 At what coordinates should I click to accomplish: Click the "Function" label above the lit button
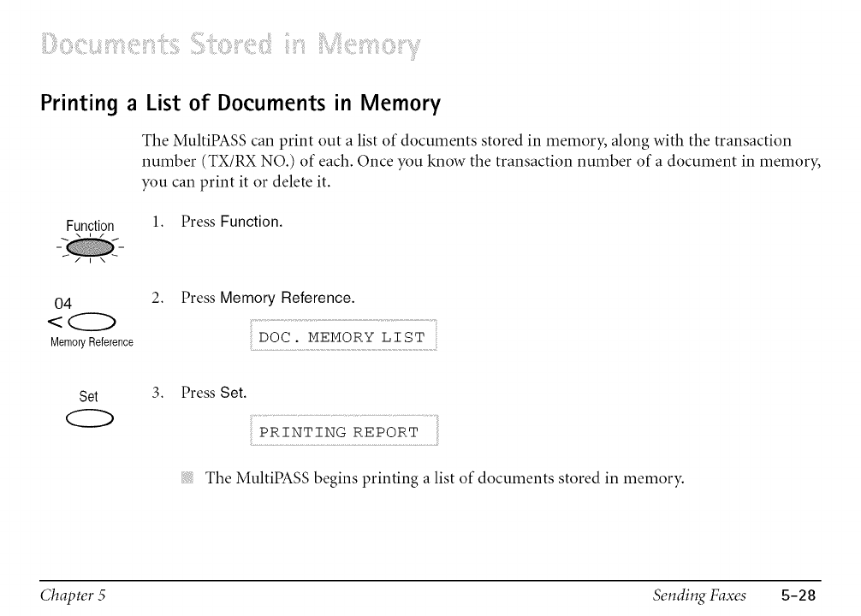90,227
